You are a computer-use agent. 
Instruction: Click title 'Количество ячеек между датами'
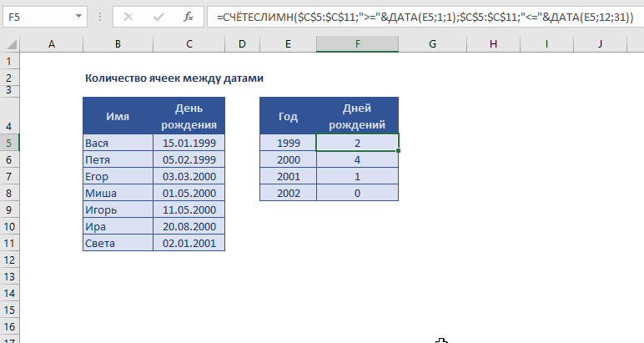[x=174, y=78]
